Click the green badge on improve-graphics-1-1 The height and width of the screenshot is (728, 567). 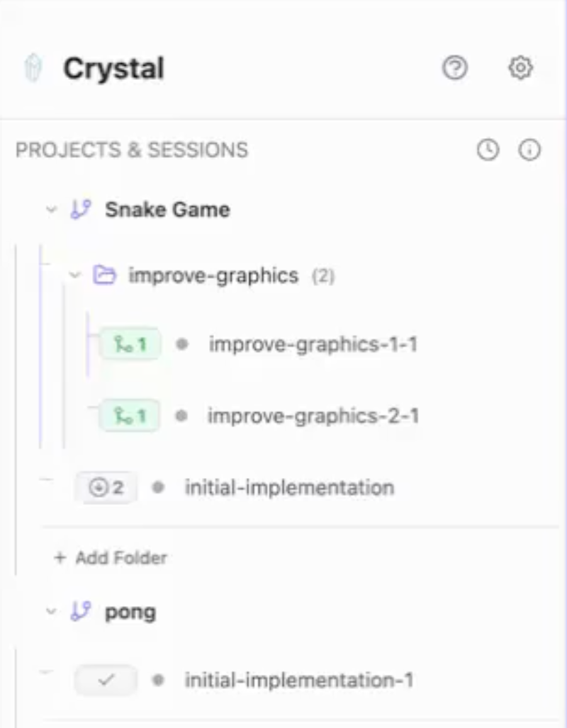[x=130, y=345]
